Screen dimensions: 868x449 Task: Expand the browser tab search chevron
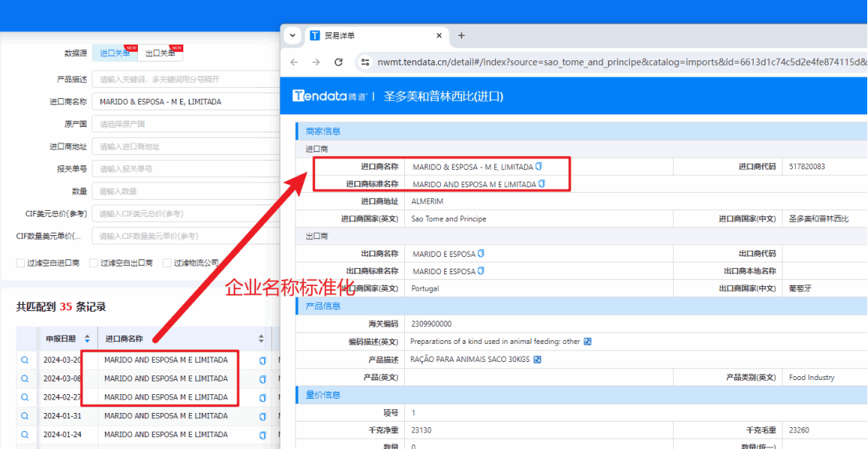tap(292, 35)
